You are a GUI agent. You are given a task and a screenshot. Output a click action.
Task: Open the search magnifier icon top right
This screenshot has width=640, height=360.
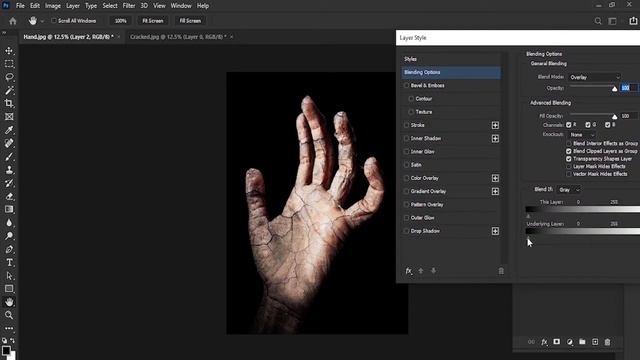[x=598, y=21]
